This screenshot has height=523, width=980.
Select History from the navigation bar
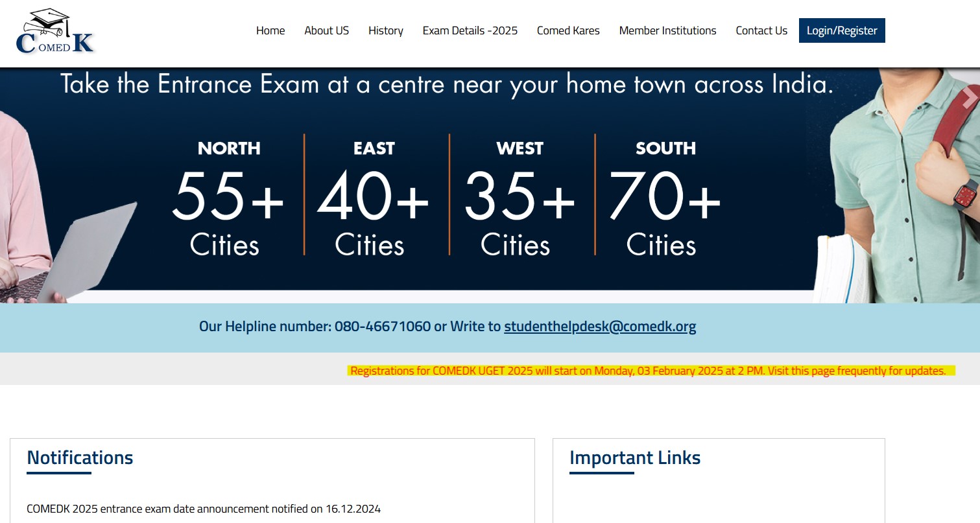[385, 30]
